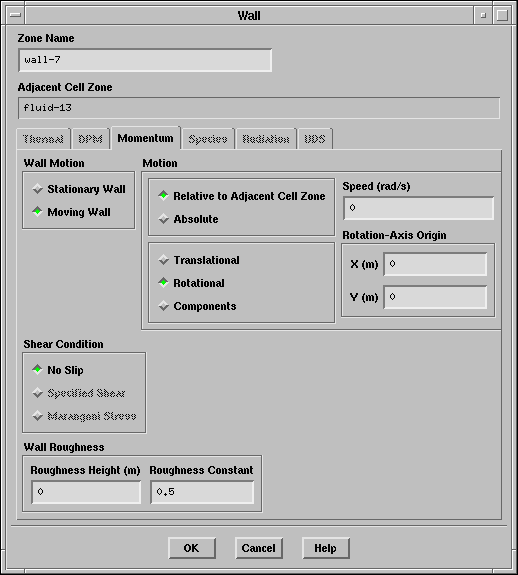Click the OK button
The width and height of the screenshot is (518, 575).
pos(192,548)
